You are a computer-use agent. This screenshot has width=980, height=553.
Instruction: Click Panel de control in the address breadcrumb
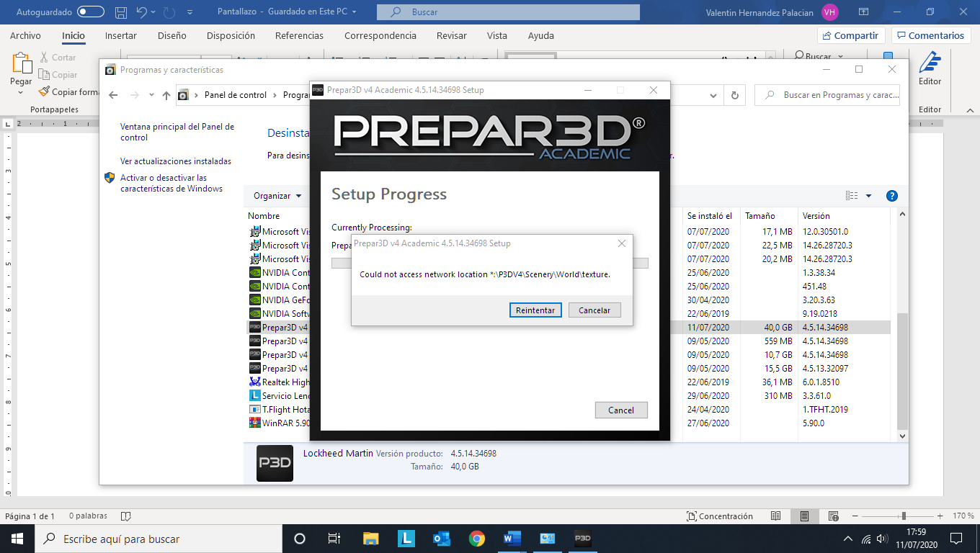click(x=236, y=95)
